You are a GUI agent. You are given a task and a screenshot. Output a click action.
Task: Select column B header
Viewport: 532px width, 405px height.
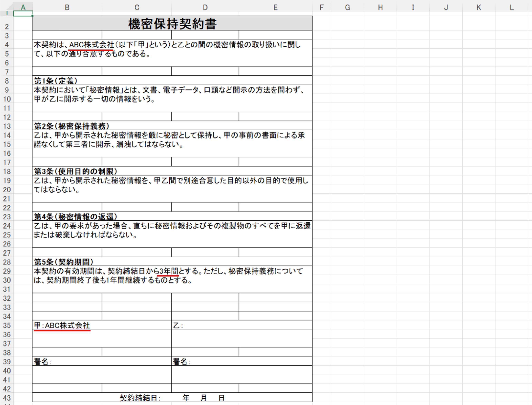pyautogui.click(x=67, y=7)
